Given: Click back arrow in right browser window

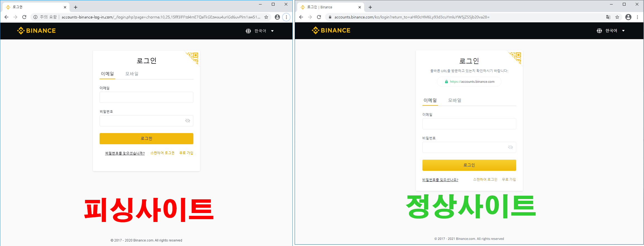Looking at the screenshot, I should 301,17.
